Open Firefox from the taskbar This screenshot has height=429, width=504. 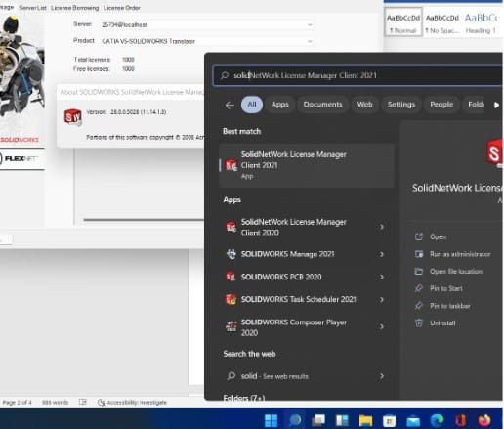pos(484,420)
